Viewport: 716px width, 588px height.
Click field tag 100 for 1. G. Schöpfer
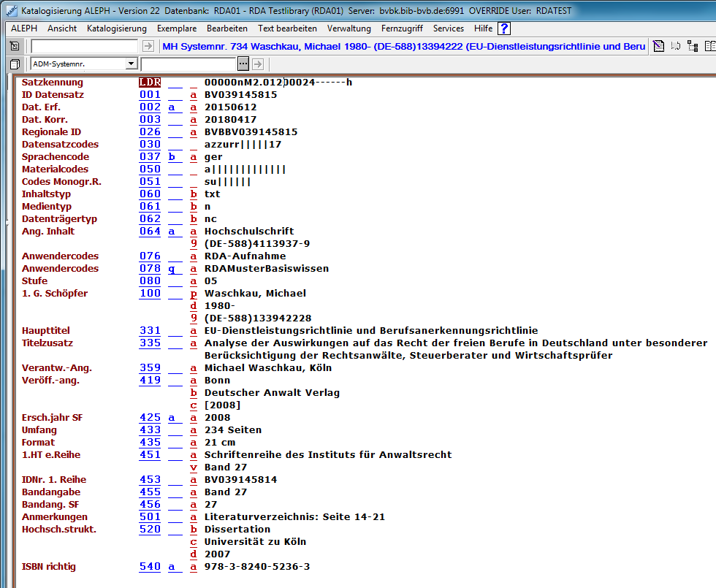150,294
